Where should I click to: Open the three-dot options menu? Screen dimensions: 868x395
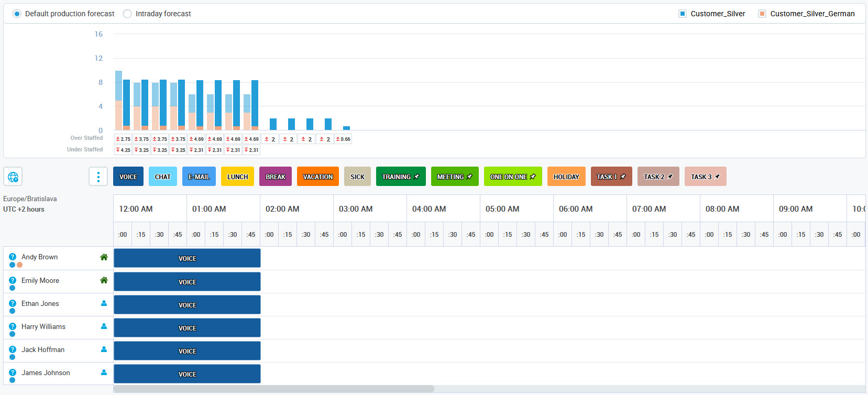98,177
